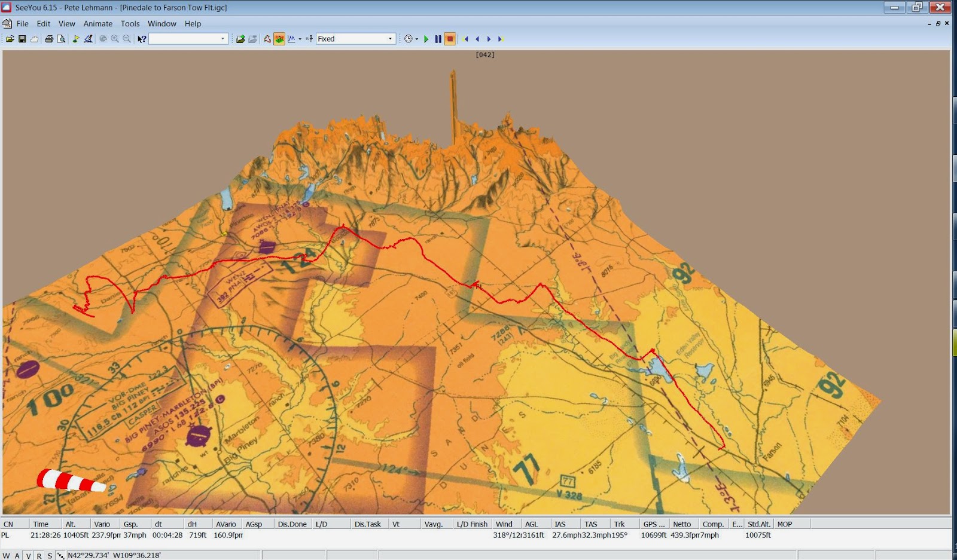The height and width of the screenshot is (560, 957).
Task: Start flight animation with green play button
Action: click(426, 39)
